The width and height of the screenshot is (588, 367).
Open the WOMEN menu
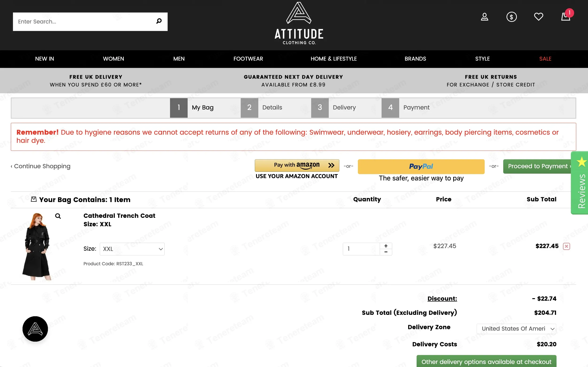(113, 59)
